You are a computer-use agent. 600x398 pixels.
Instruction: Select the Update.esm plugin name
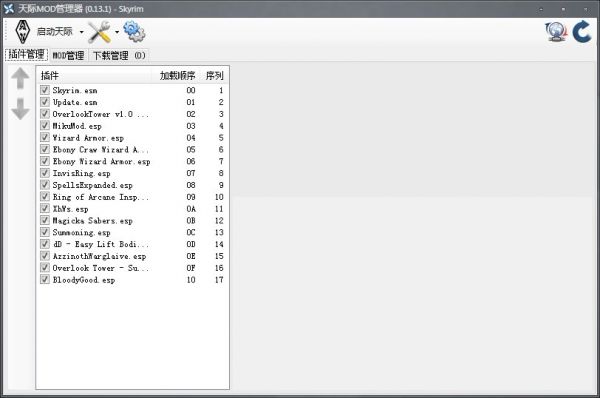pyautogui.click(x=75, y=102)
